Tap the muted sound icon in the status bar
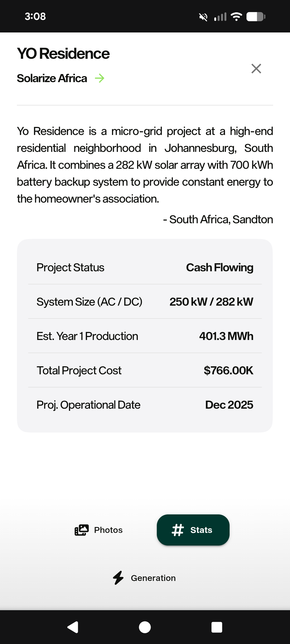 (x=203, y=17)
